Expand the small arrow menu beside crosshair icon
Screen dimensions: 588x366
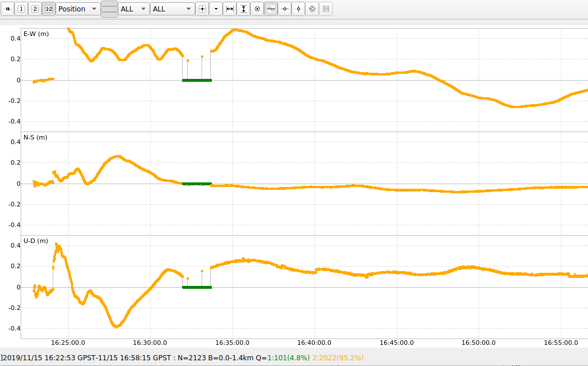(216, 9)
